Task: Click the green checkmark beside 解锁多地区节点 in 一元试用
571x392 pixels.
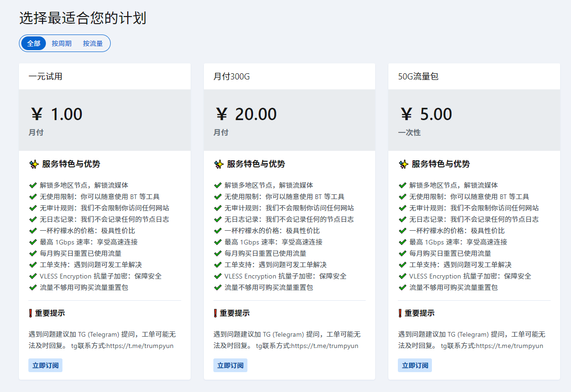Action: (x=33, y=185)
